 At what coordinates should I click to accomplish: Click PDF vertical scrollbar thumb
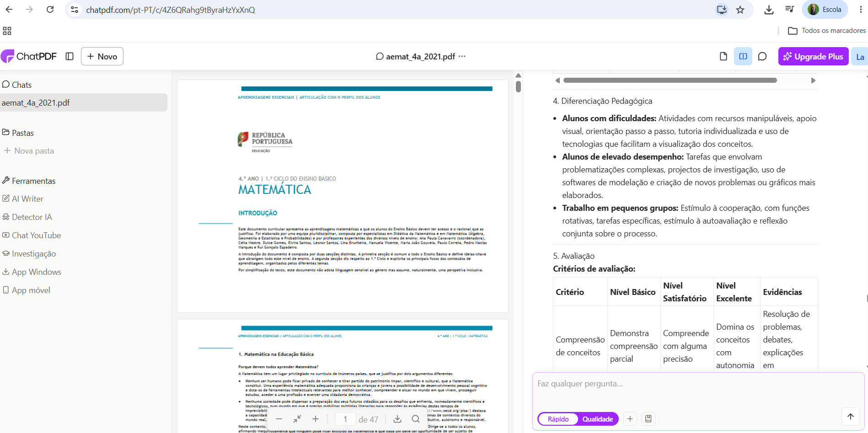click(x=518, y=86)
